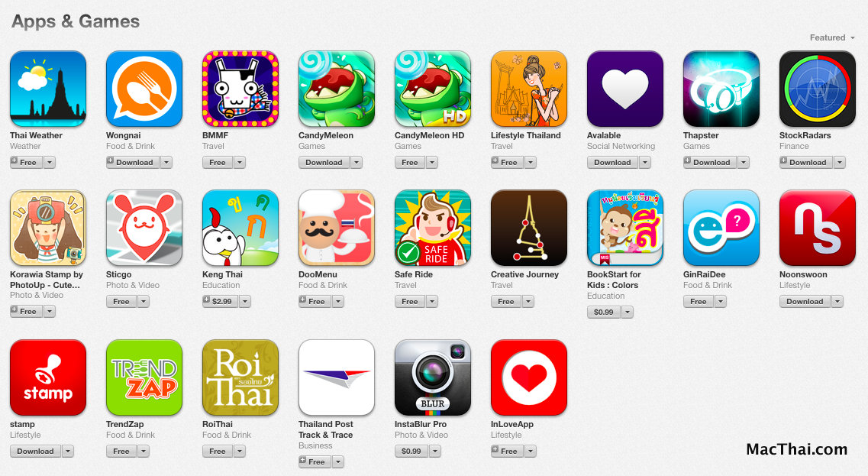This screenshot has width=868, height=476.
Task: Open the Safe Ride app icon
Action: [x=433, y=228]
